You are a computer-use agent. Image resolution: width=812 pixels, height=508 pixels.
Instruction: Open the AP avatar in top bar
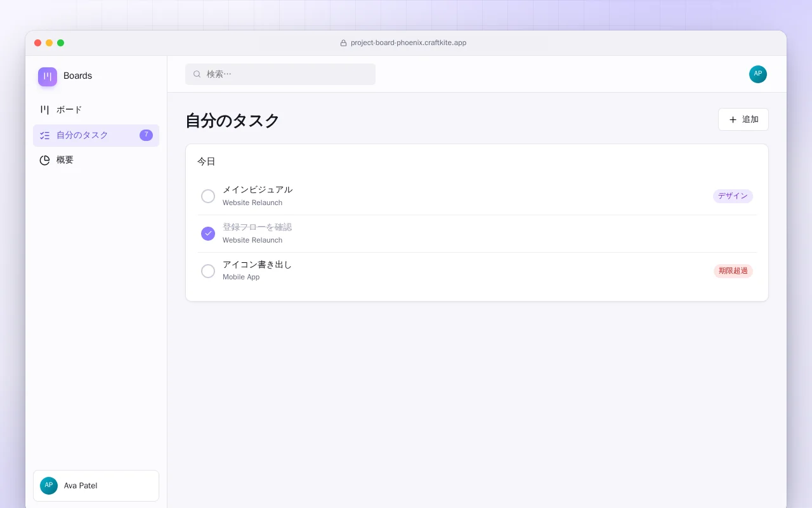click(x=758, y=74)
